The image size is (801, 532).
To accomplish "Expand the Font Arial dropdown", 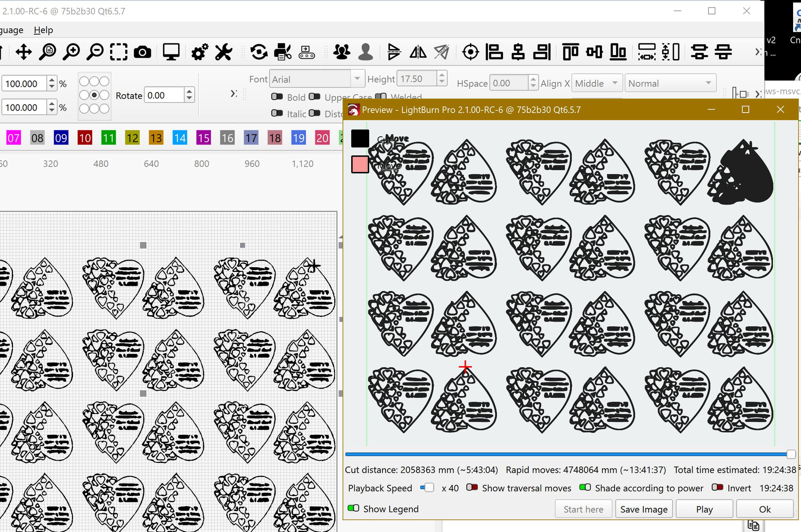I will tap(357, 79).
